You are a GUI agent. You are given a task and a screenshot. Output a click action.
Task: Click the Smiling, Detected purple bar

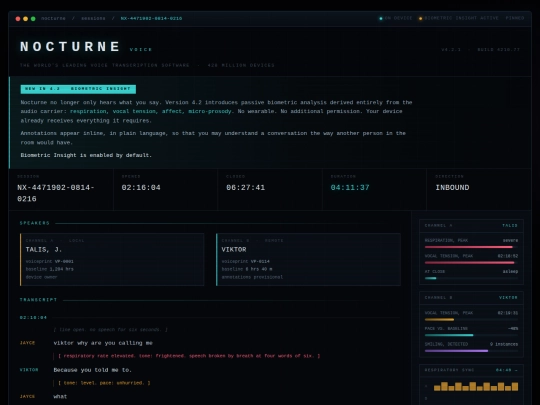[x=471, y=351]
